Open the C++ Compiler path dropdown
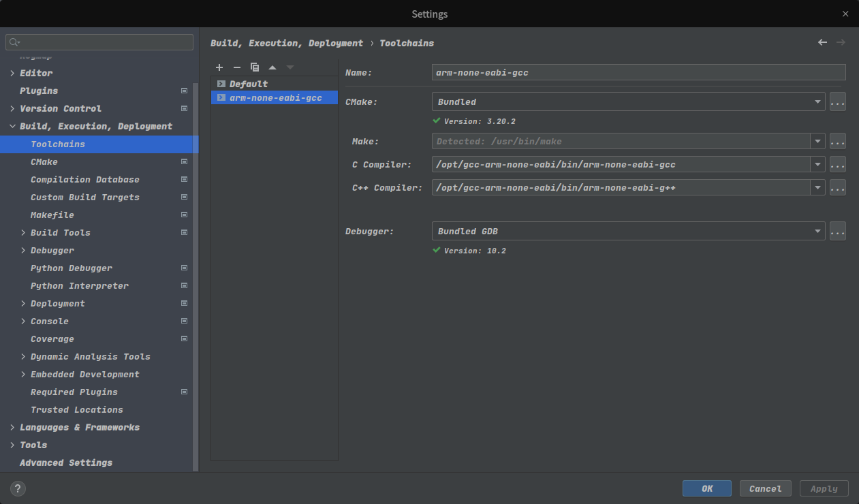The image size is (859, 504). (817, 187)
